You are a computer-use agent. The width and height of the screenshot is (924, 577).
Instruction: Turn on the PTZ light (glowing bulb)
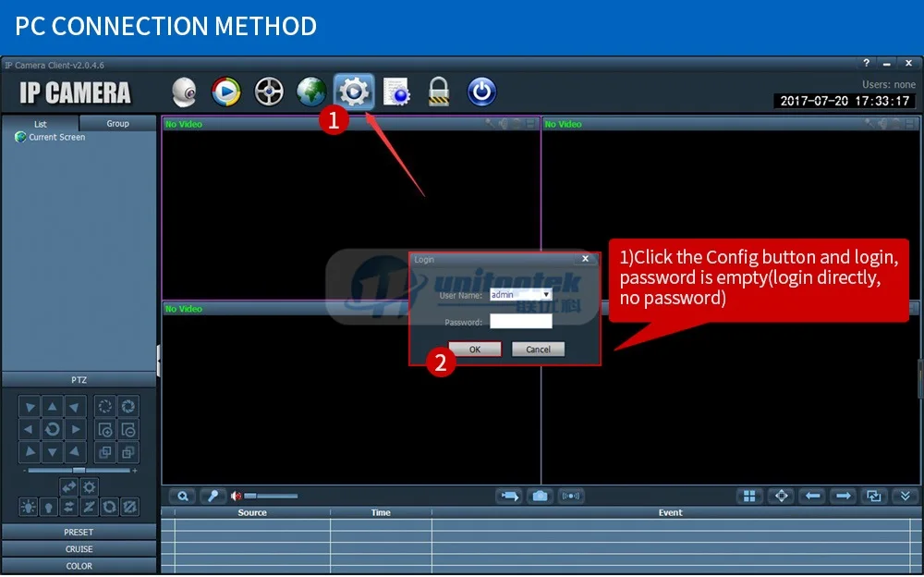coord(29,507)
